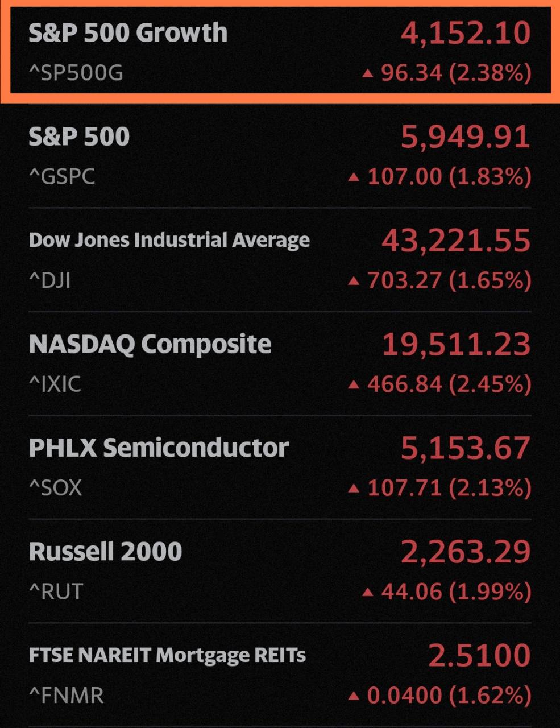
Task: Open the ^DJI ticker symbol
Action: (x=49, y=280)
